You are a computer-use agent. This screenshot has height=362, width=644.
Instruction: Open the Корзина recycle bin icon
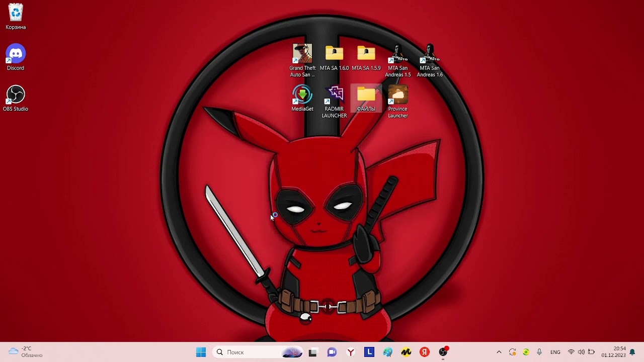click(16, 17)
